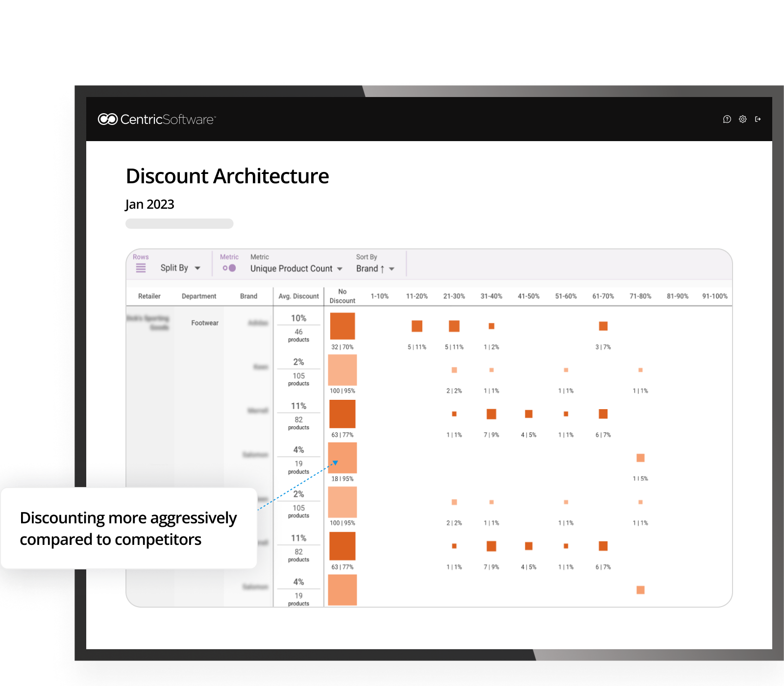Open the Sort By Brand dropdown

pyautogui.click(x=375, y=269)
